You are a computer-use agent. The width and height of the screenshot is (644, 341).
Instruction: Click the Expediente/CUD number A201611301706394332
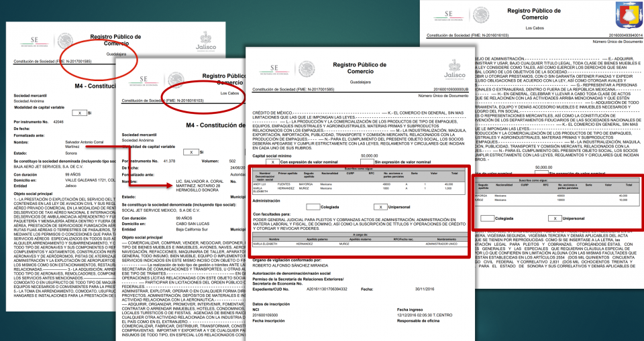(327, 289)
